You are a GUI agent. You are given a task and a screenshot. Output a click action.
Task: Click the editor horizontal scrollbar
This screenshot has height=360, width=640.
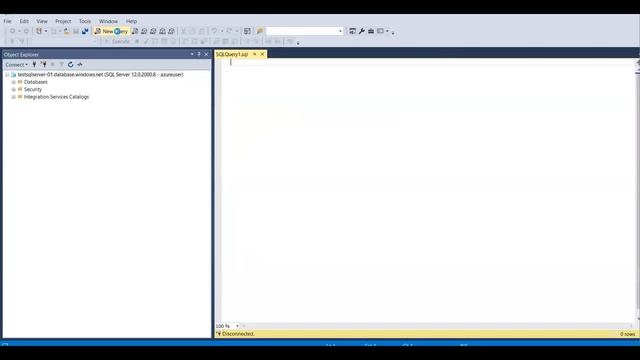point(437,326)
